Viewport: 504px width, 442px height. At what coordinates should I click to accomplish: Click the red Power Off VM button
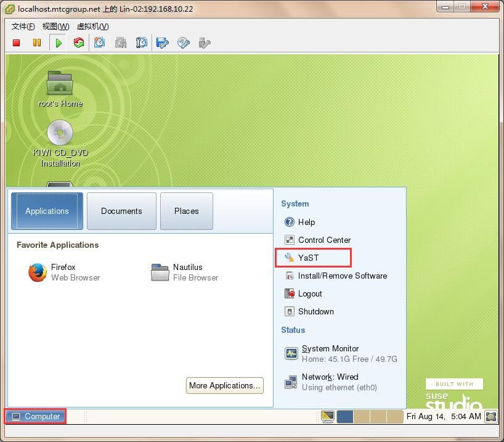17,43
